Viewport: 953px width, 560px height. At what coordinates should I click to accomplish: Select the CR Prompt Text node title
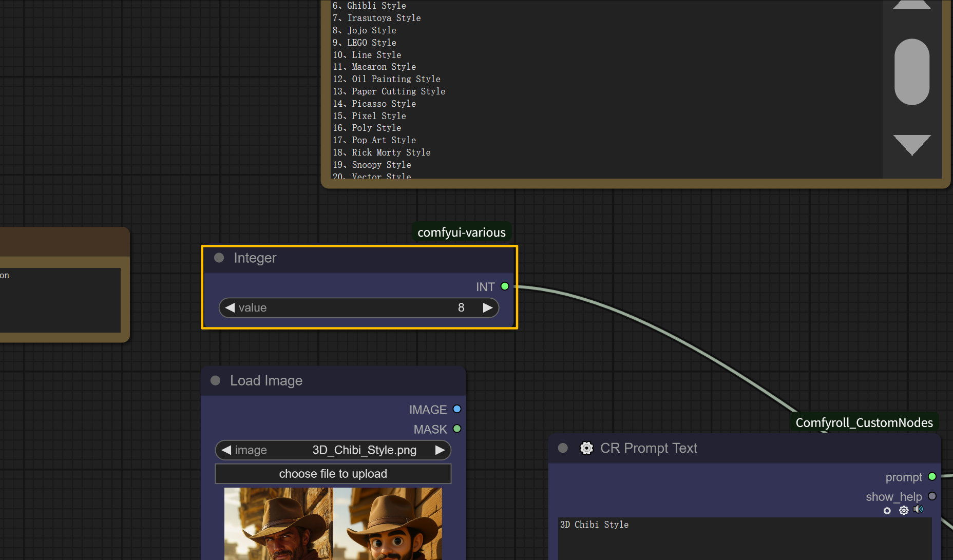(649, 448)
